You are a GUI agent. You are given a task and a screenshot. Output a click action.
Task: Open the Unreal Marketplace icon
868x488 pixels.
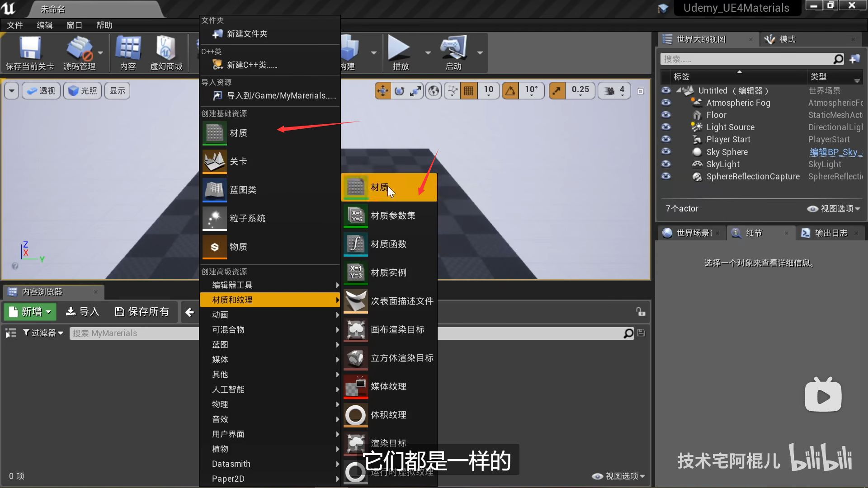point(166,48)
